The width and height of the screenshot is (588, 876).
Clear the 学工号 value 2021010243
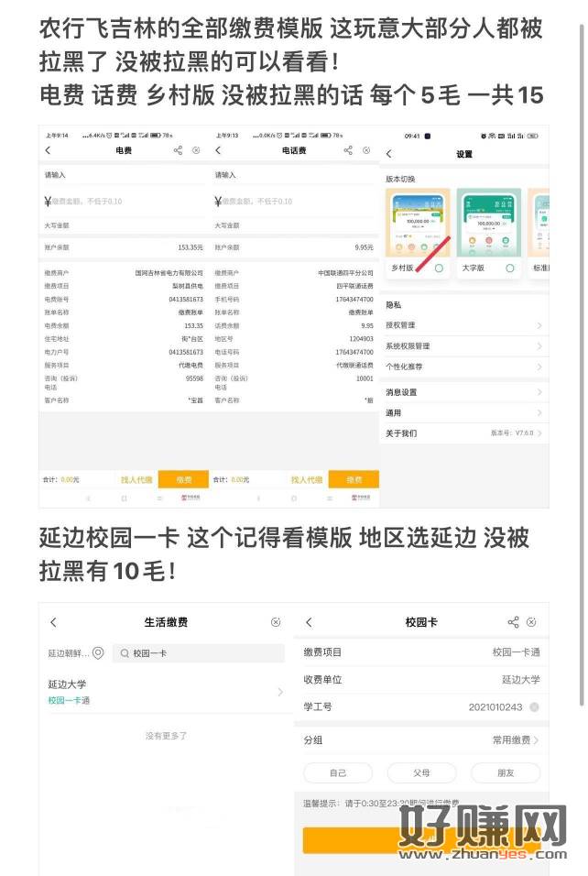(x=534, y=706)
